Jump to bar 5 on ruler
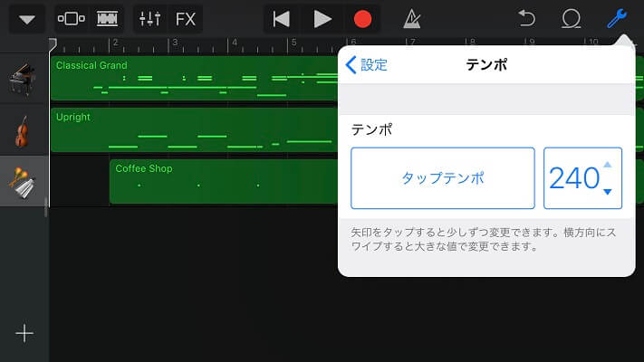This screenshot has height=362, width=644. click(x=293, y=44)
